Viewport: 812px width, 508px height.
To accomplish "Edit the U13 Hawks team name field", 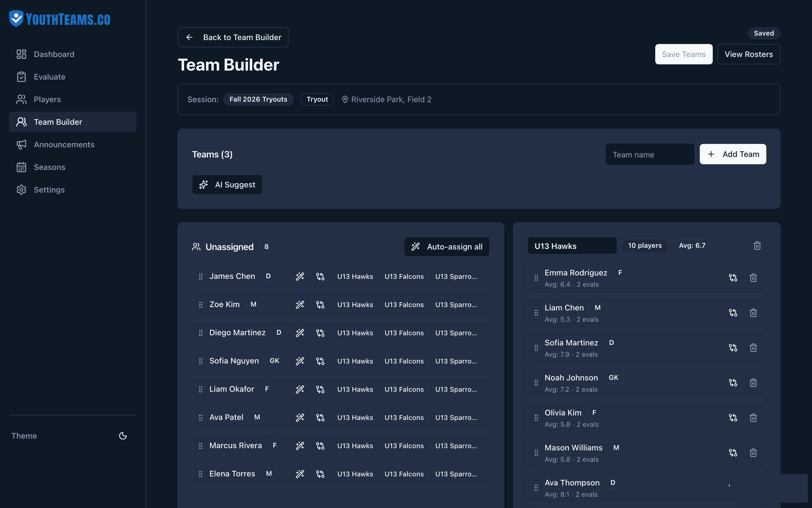I will click(x=572, y=246).
